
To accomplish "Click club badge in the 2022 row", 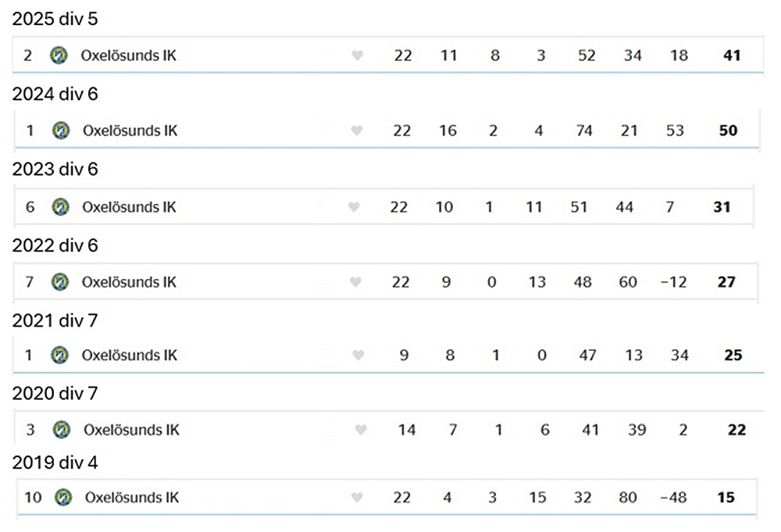I will point(60,282).
